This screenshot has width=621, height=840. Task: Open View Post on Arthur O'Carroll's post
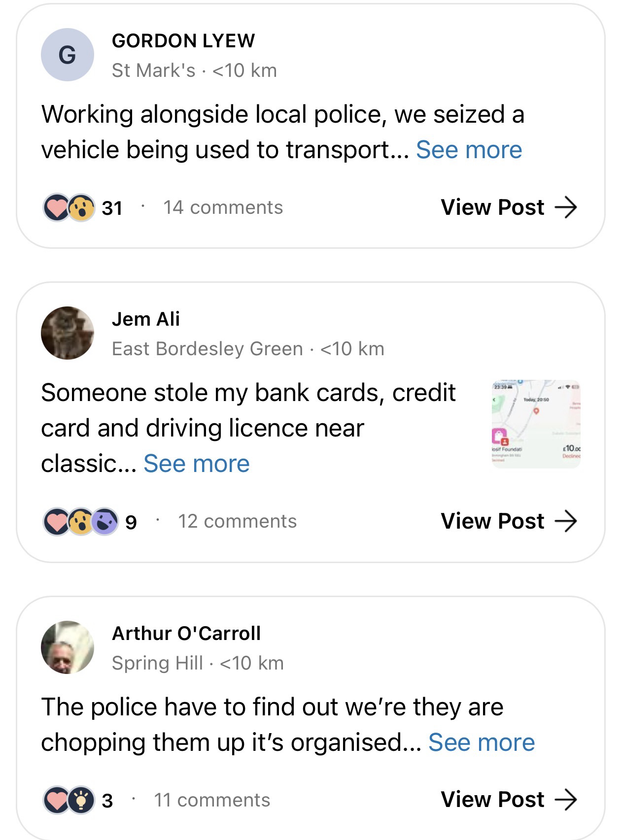coord(508,800)
